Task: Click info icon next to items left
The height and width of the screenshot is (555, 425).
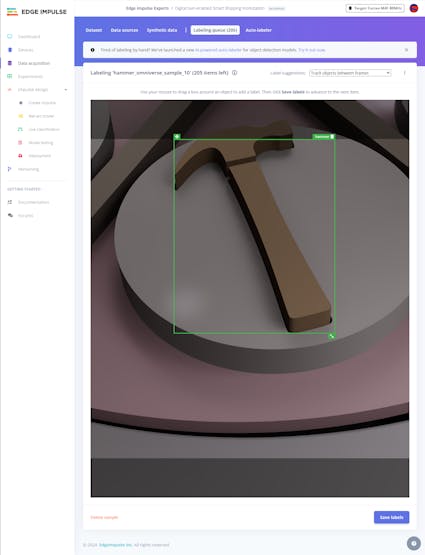Action: tap(235, 73)
